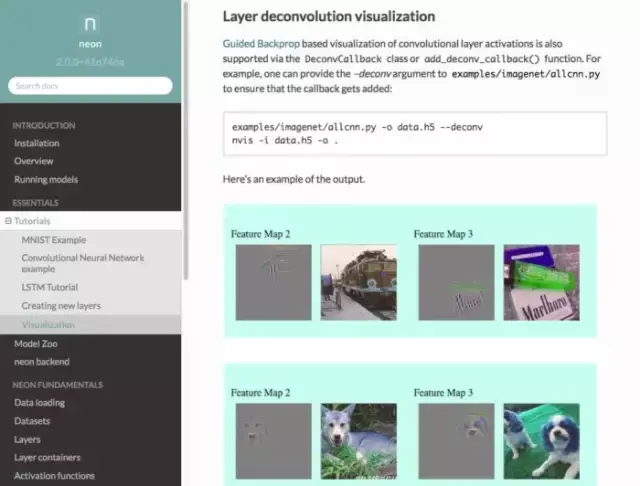The image size is (640, 486).
Task: Collapse the Tutorials section toggle
Action: coord(8,221)
